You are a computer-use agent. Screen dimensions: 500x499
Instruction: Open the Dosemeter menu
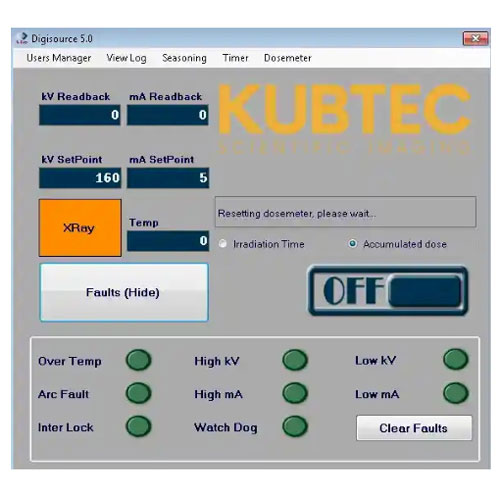pos(288,58)
